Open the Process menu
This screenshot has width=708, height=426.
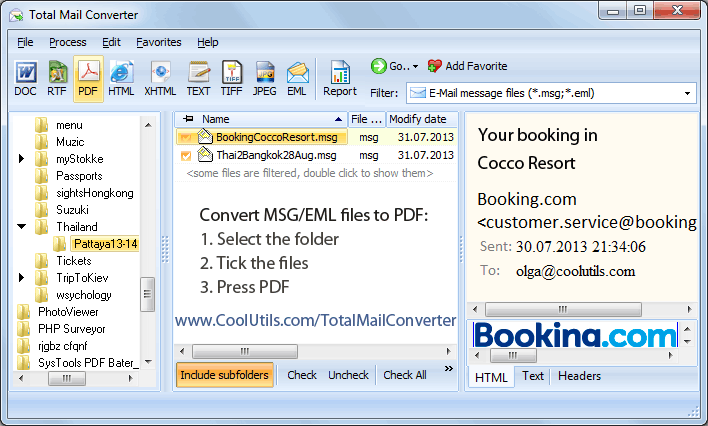tap(68, 42)
